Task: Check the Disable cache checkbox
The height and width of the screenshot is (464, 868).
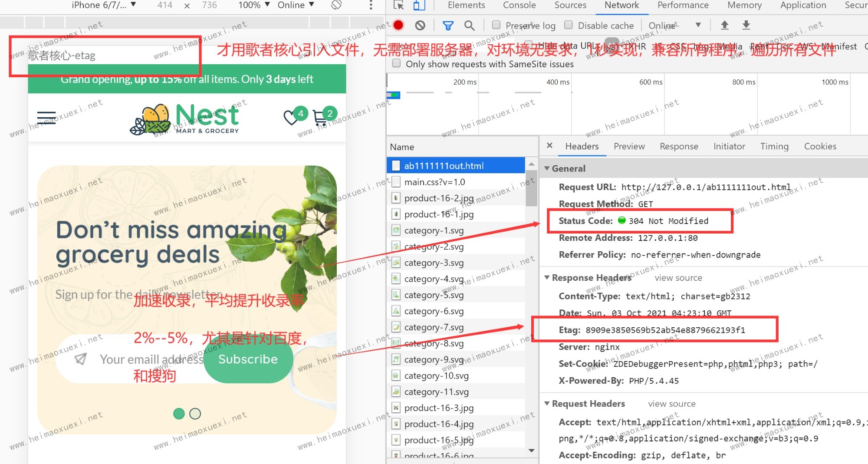Action: [x=568, y=25]
